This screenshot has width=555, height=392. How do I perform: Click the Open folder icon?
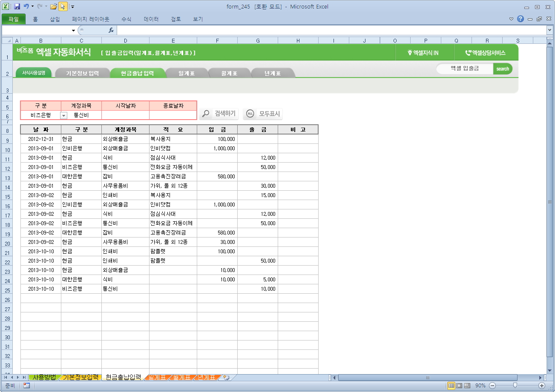(x=53, y=7)
